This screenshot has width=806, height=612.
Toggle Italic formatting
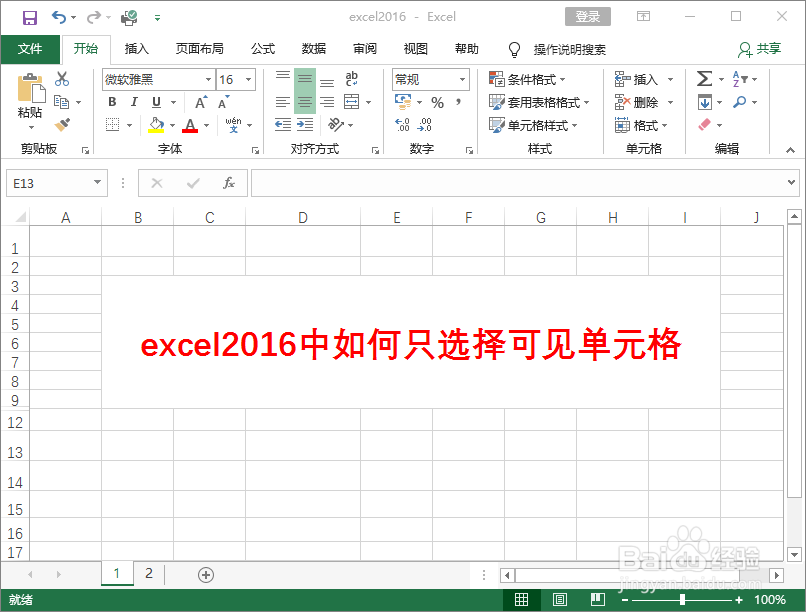click(134, 102)
